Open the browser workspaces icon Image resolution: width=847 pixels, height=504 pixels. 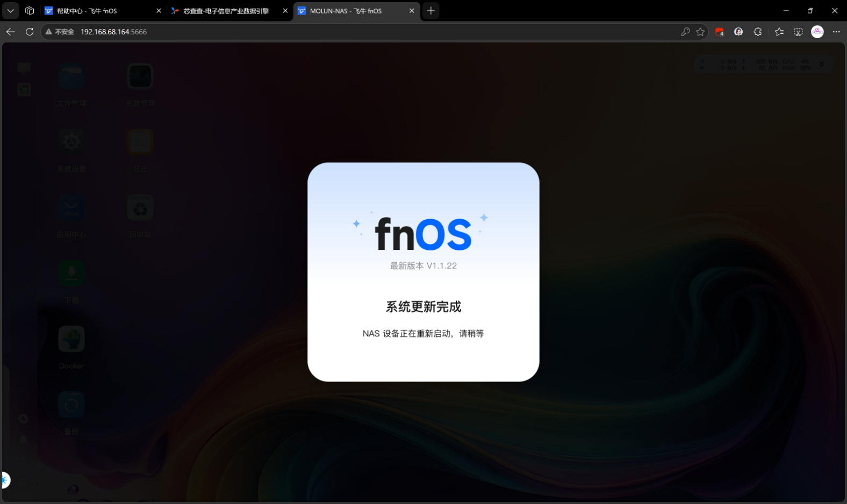[30, 11]
